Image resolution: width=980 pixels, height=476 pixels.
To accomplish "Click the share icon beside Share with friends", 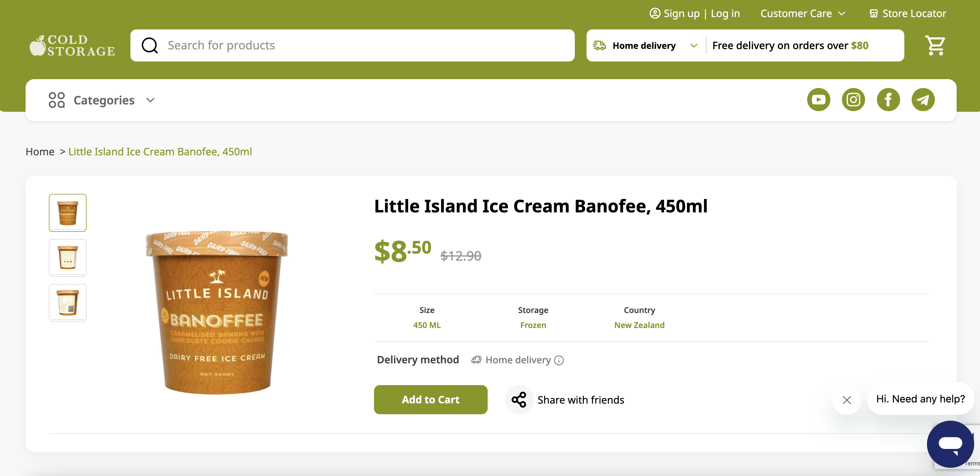I will (519, 400).
